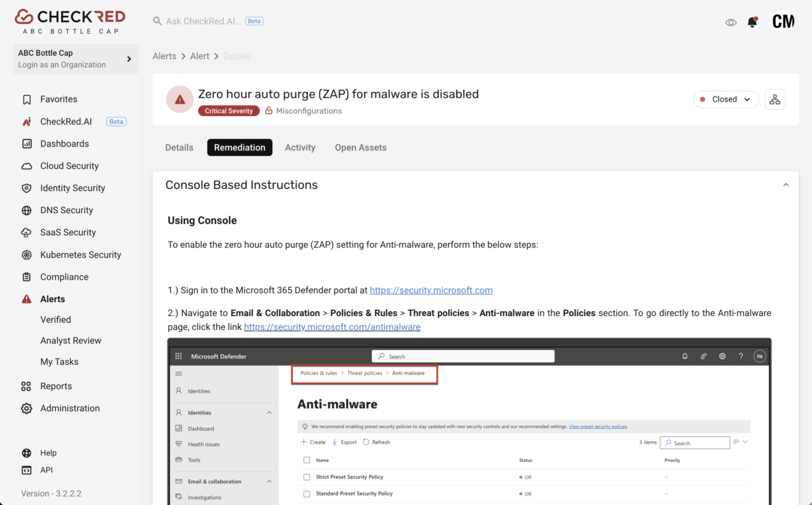Open the Help icon at sidebar bottom
The width and height of the screenshot is (812, 505).
coord(26,452)
